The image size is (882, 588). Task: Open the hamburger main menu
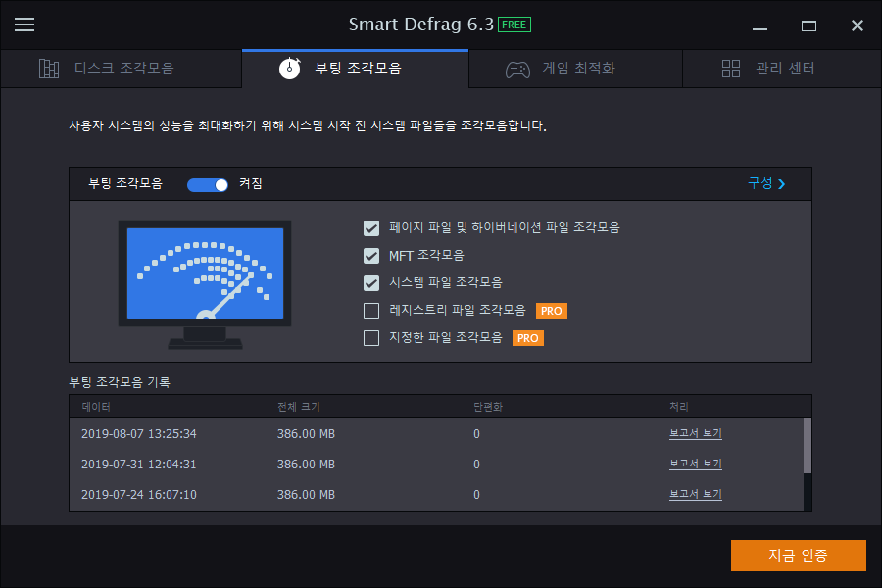(24, 24)
